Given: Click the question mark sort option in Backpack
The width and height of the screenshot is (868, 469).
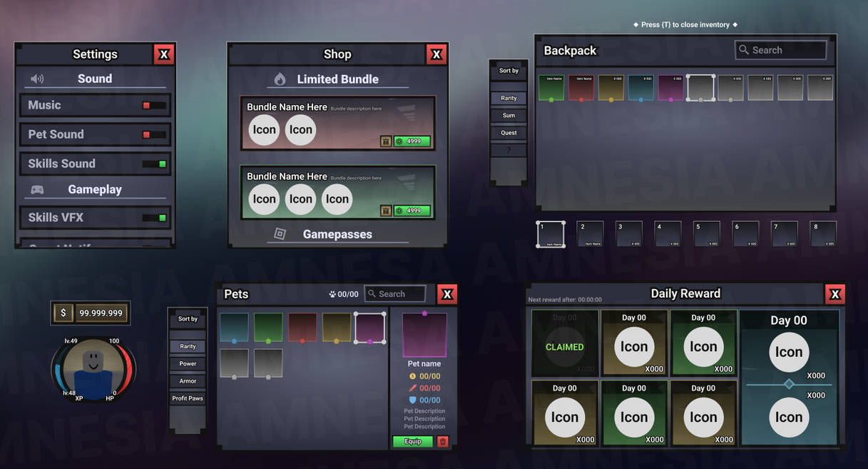Looking at the screenshot, I should pyautogui.click(x=509, y=150).
